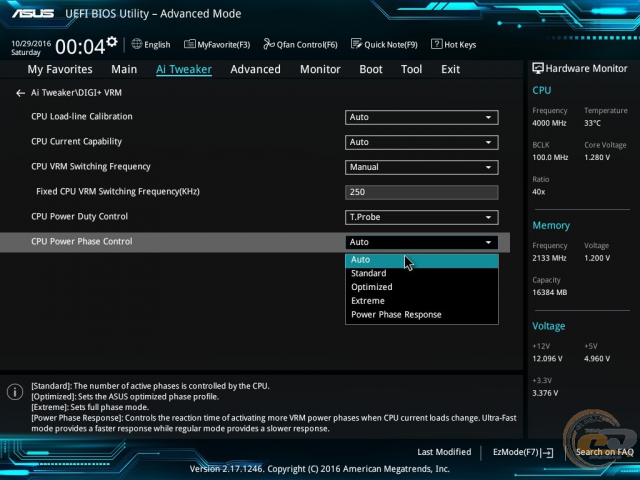640x480 pixels.
Task: Click the +12V reading 12.096 V
Action: pyautogui.click(x=547, y=359)
